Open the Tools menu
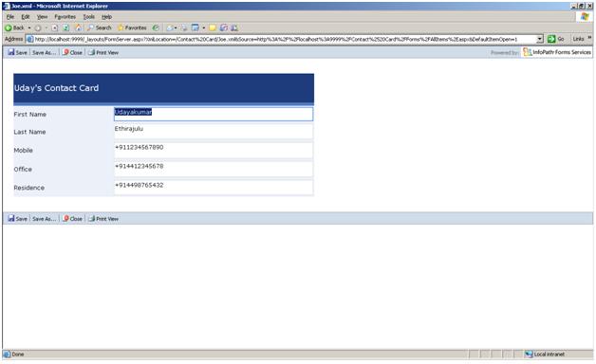The height and width of the screenshot is (364, 596). [x=89, y=17]
